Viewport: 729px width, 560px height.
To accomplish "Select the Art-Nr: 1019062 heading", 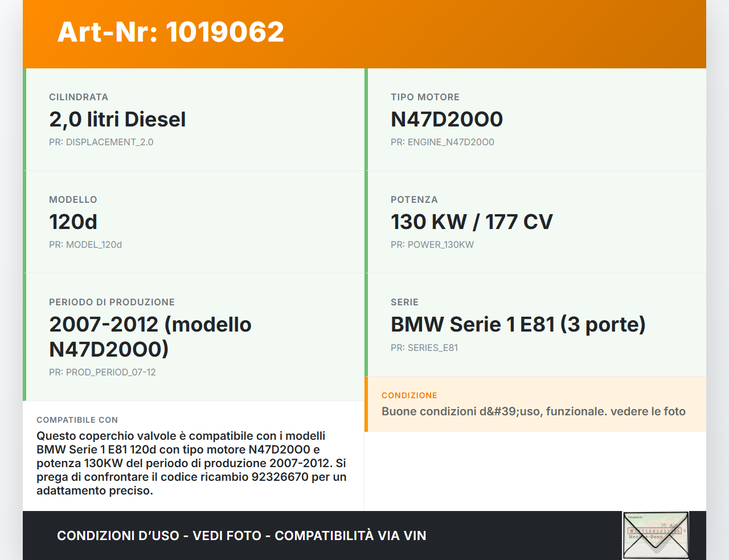I will [170, 32].
